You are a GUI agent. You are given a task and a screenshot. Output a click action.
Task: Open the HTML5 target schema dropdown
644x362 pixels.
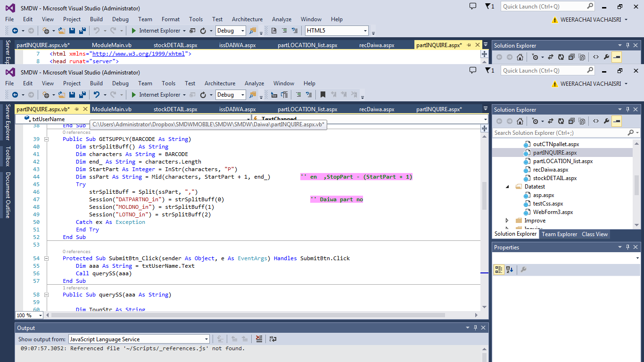pos(365,31)
